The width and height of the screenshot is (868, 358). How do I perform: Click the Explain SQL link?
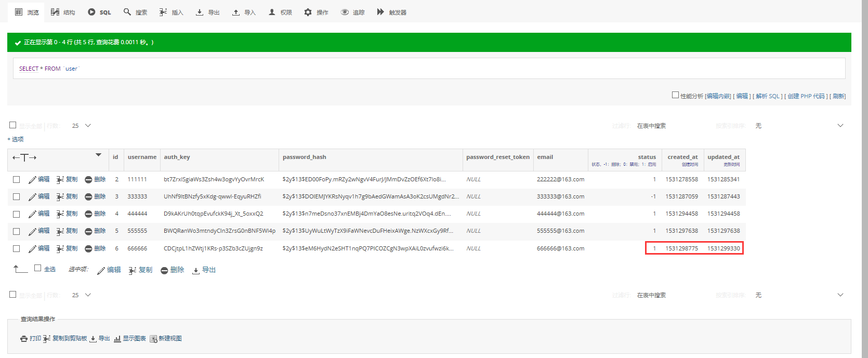[x=768, y=96]
